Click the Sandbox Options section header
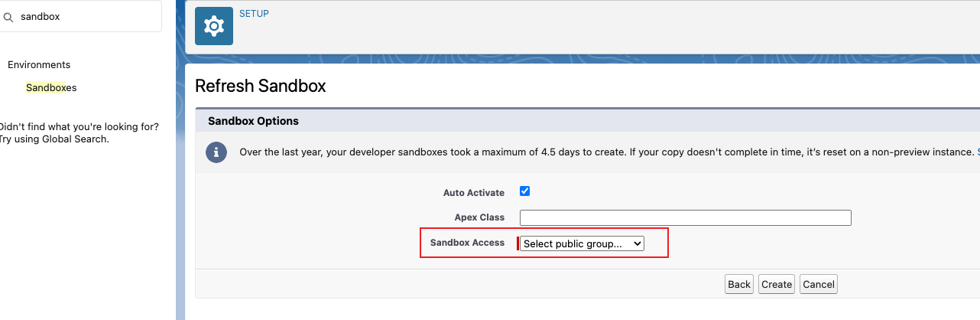The image size is (980, 320). (x=253, y=121)
